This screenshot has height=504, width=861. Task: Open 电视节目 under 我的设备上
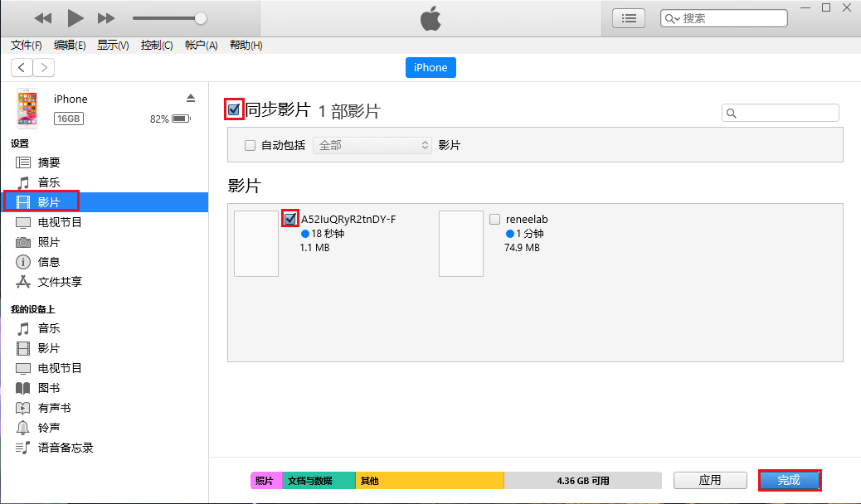60,368
